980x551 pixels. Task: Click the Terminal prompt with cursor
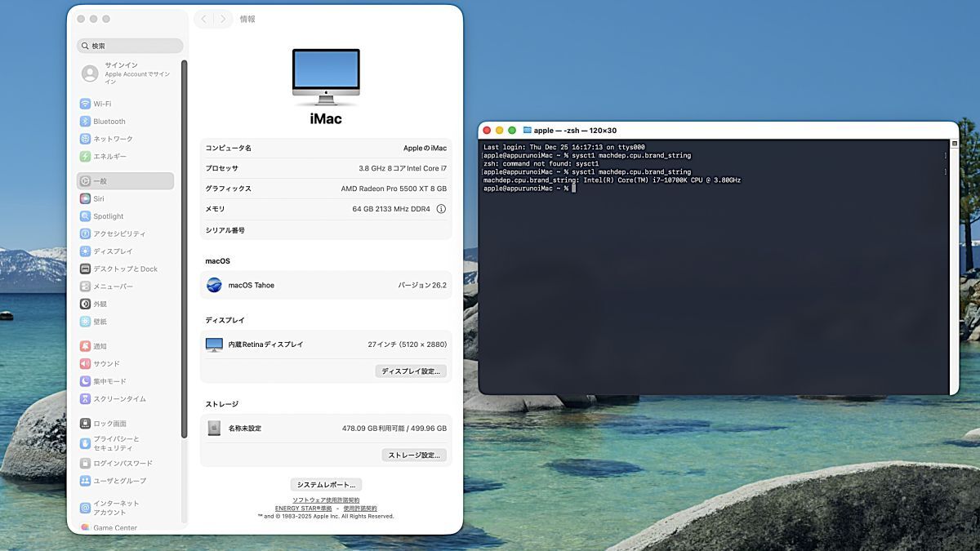529,189
